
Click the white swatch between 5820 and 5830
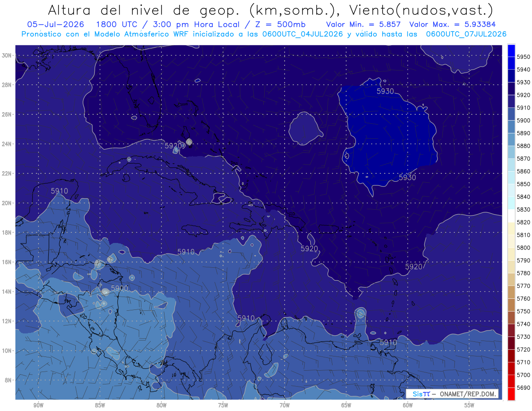click(x=511, y=215)
